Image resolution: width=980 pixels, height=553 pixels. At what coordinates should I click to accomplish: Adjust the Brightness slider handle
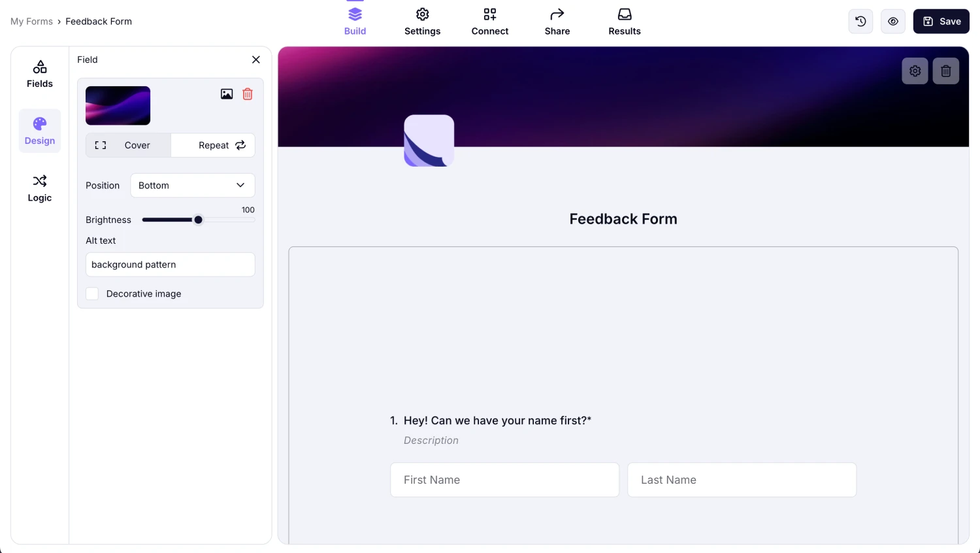199,220
